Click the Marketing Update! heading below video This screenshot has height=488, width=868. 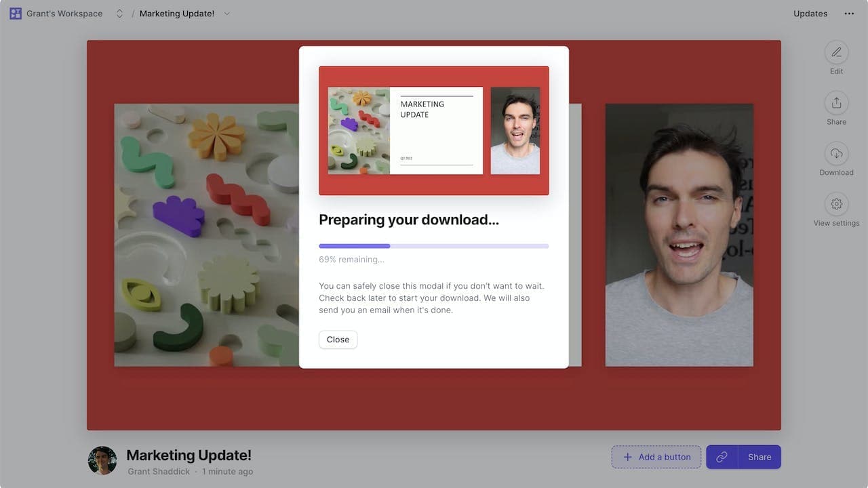click(189, 455)
